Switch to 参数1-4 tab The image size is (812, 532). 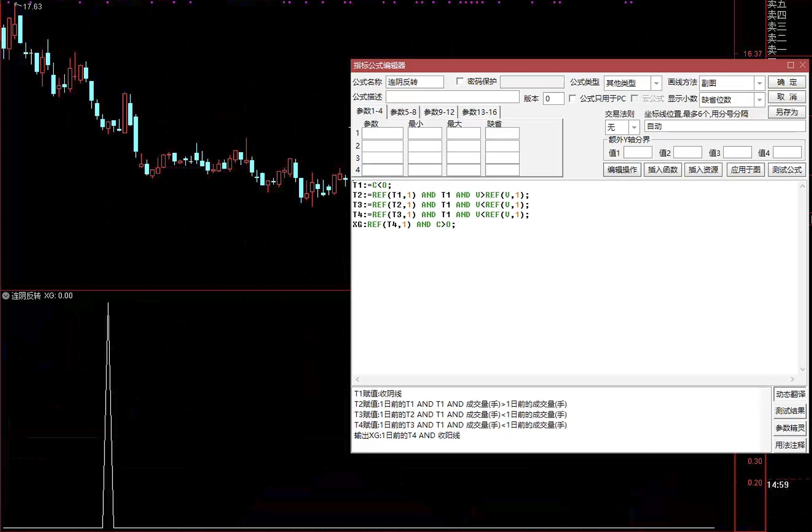369,111
